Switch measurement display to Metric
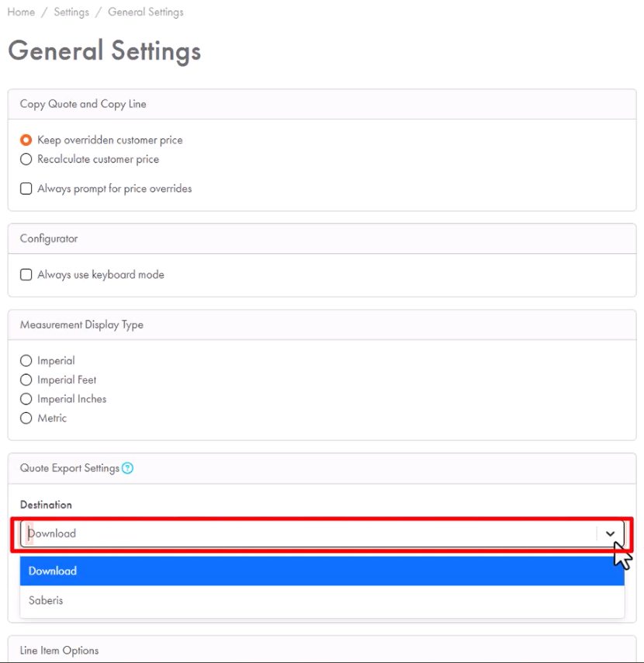644x663 pixels. click(x=26, y=418)
